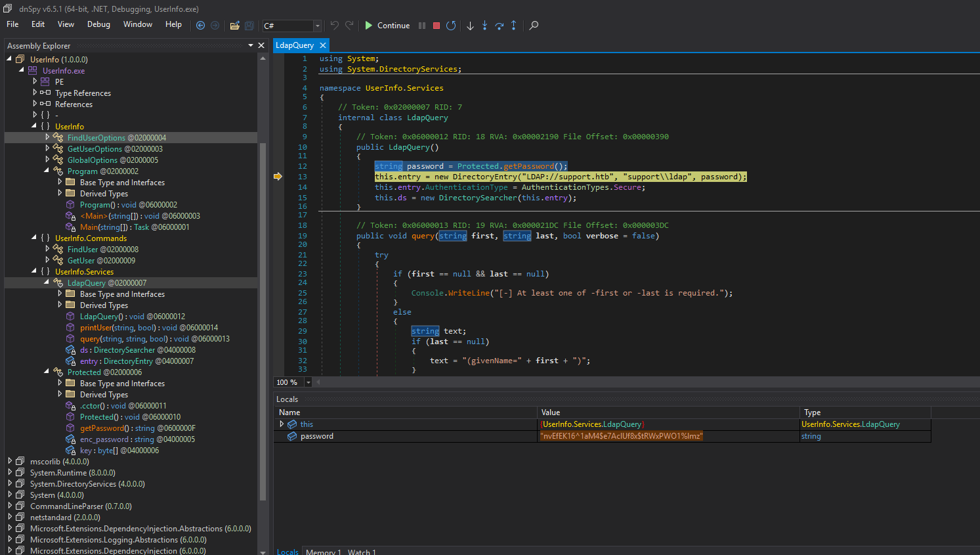Select GlobalOptions @02000005 in tree

[x=113, y=160]
